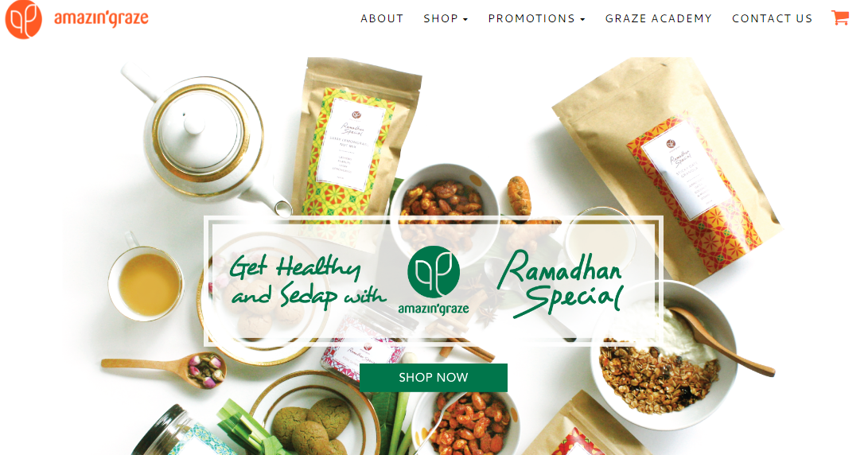Click the green leaf logo in banner
The height and width of the screenshot is (455, 868).
click(434, 272)
